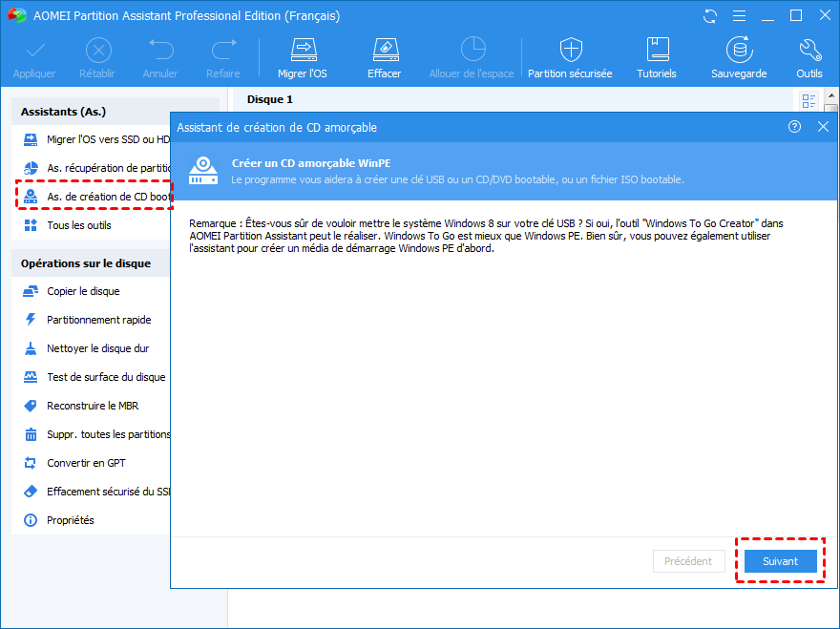Click the Rétablir discard icon
This screenshot has width=840, height=629.
click(98, 51)
